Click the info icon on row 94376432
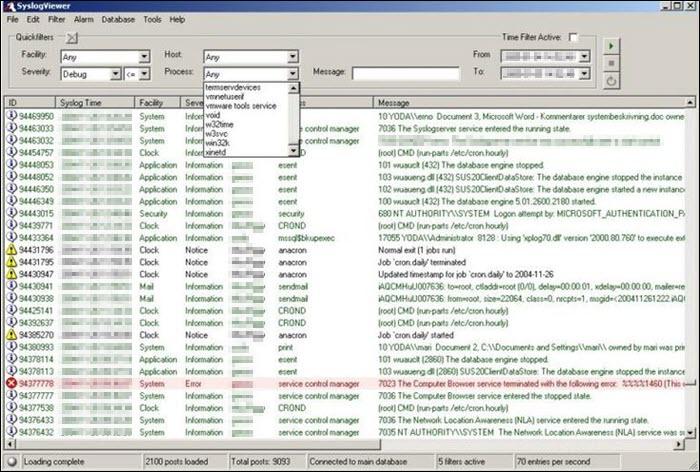The height and width of the screenshot is (472, 700). point(11,432)
